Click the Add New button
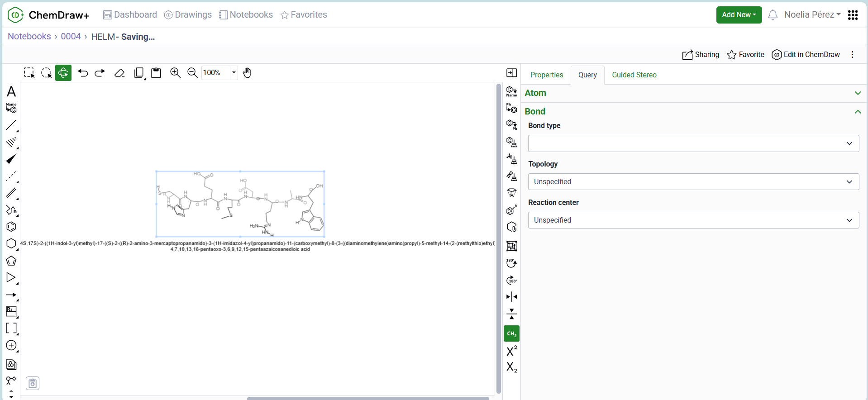The height and width of the screenshot is (400, 868). click(x=739, y=15)
